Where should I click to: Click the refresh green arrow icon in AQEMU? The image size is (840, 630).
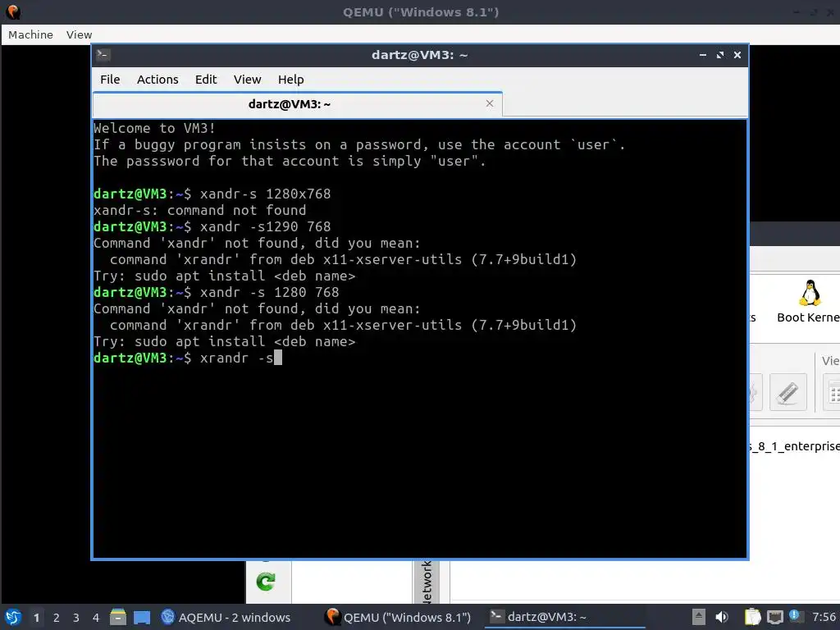click(266, 582)
